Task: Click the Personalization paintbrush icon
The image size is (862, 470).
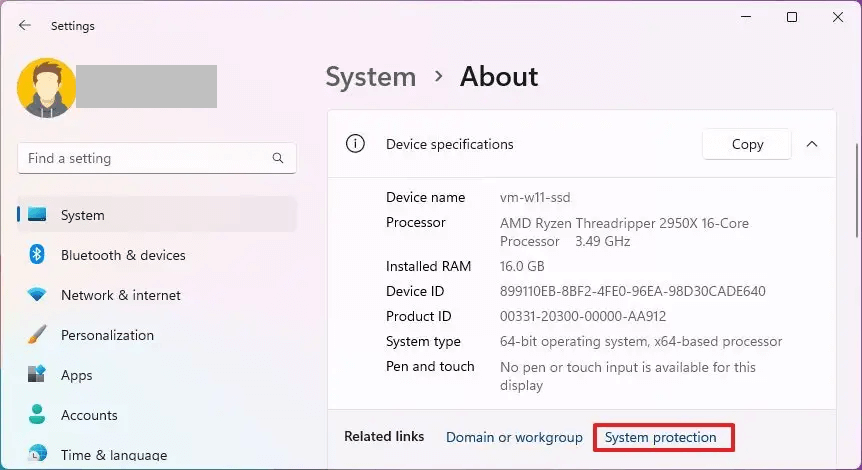Action: pos(37,335)
